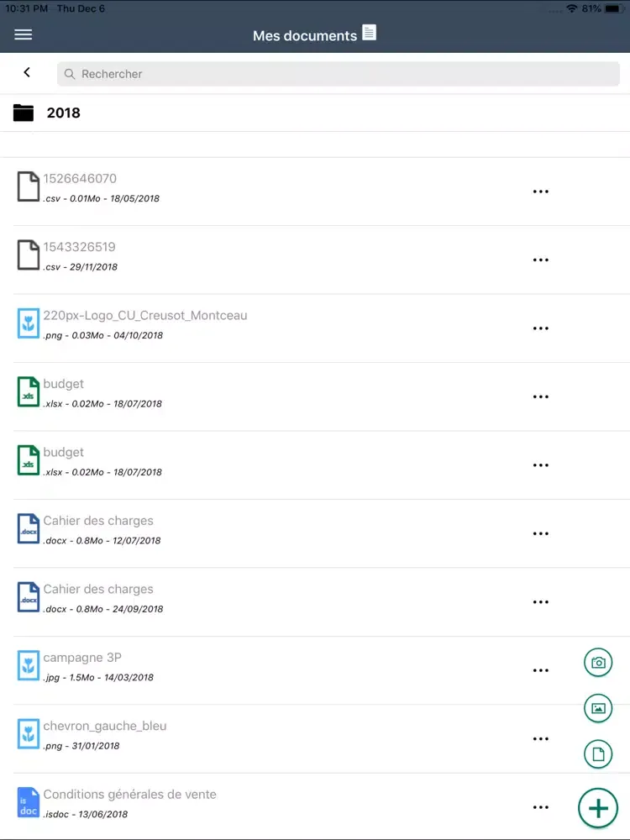Open the Conditions générales de vente document link

pyautogui.click(x=131, y=793)
